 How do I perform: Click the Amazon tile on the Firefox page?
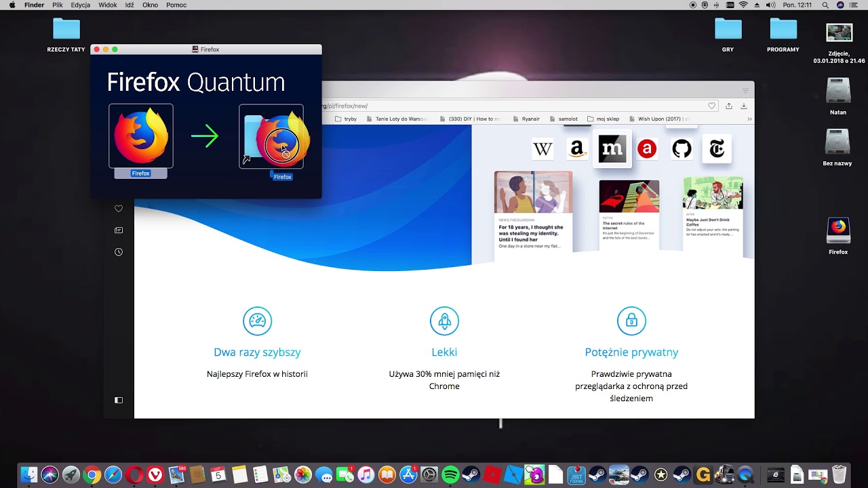[577, 149]
